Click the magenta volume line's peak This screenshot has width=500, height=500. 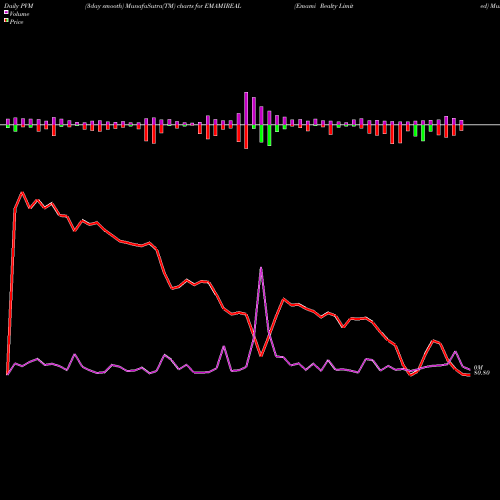(261, 268)
